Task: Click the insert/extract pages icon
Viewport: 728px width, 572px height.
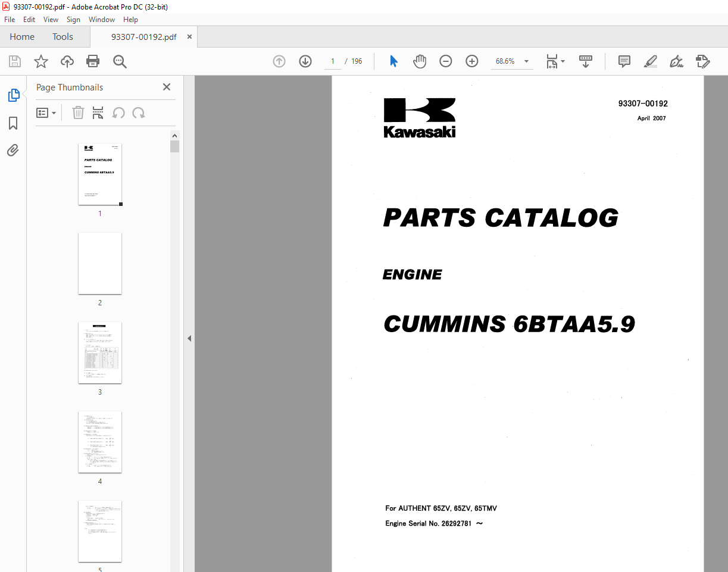Action: point(98,112)
